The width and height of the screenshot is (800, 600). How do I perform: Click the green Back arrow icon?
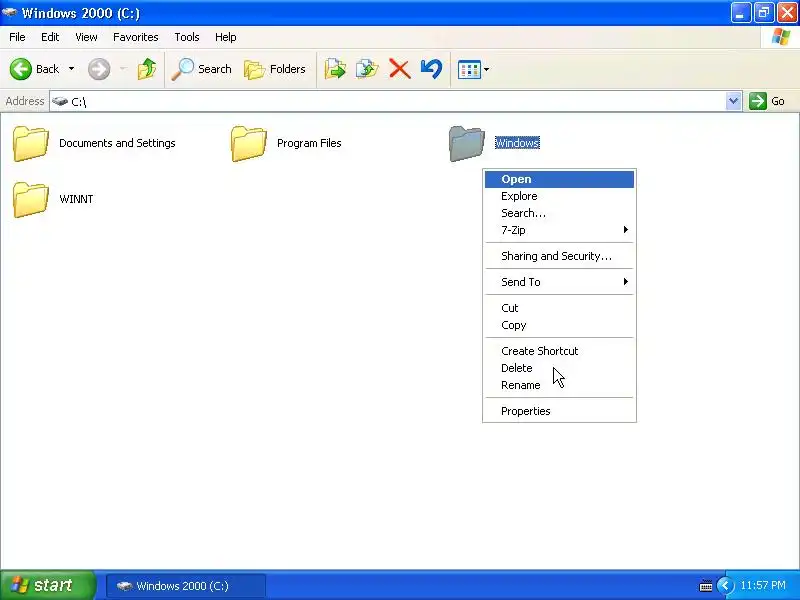(x=21, y=69)
